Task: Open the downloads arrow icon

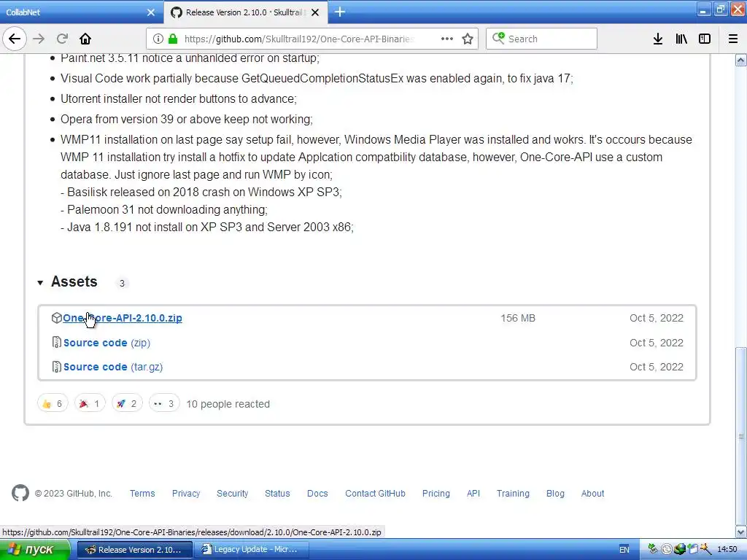Action: click(x=658, y=39)
